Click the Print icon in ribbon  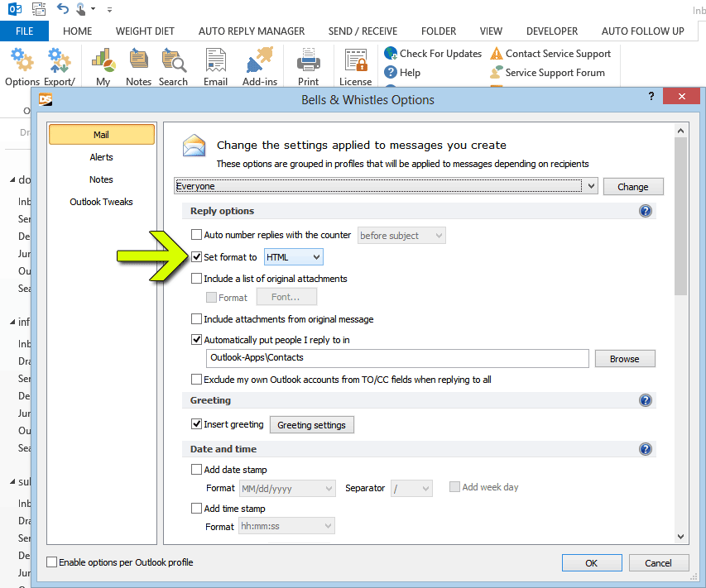pyautogui.click(x=309, y=60)
